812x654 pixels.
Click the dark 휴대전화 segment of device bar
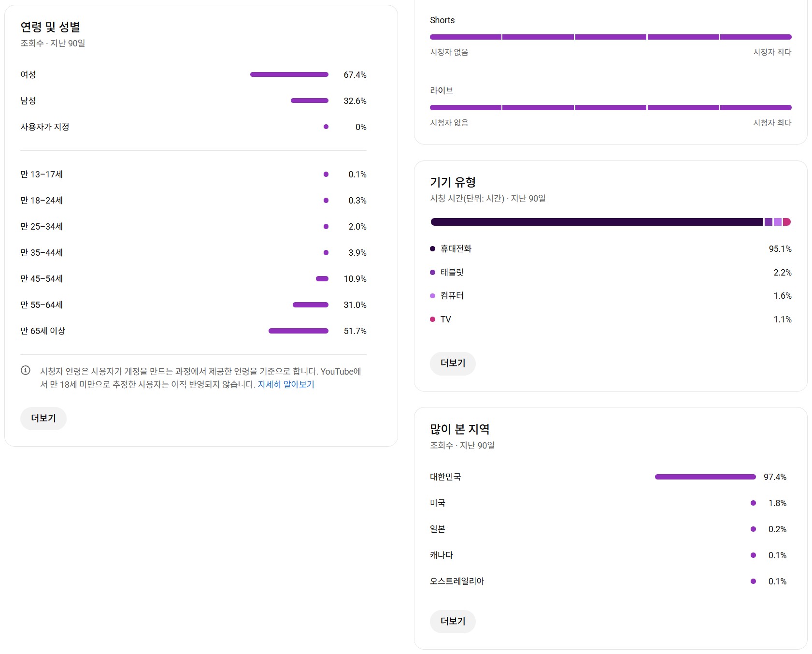[597, 222]
